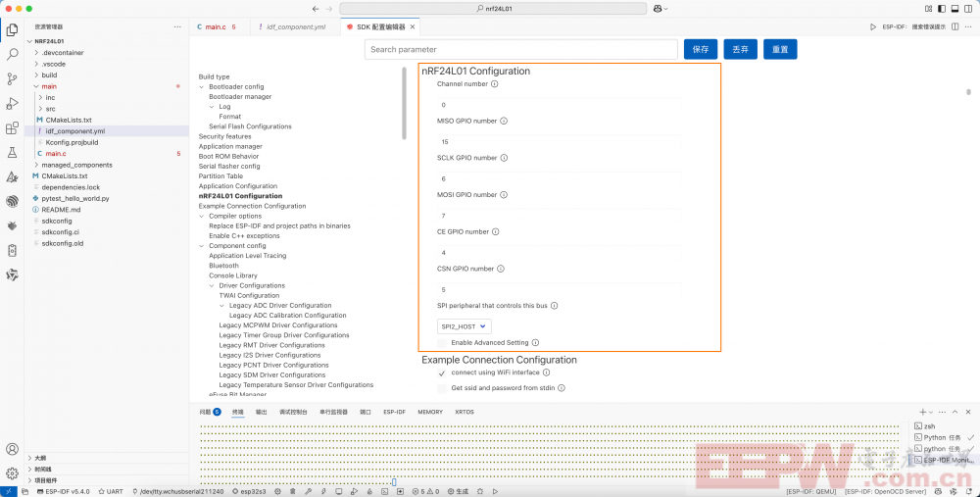Click the Reset (重置) button
The height and width of the screenshot is (497, 980).
(780, 49)
